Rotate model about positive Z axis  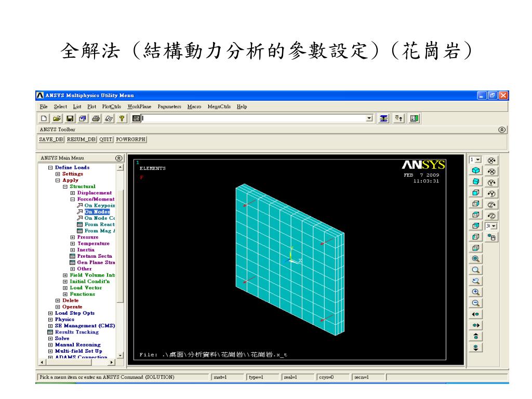(x=491, y=205)
